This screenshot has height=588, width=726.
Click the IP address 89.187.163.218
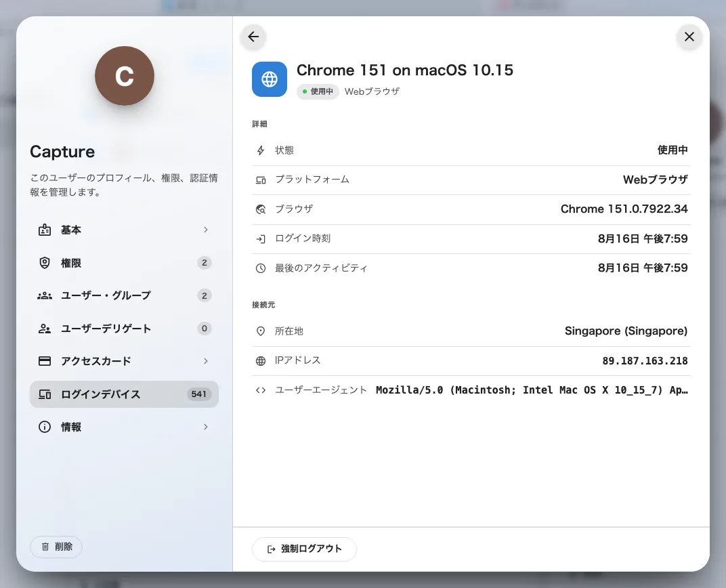pyautogui.click(x=645, y=360)
